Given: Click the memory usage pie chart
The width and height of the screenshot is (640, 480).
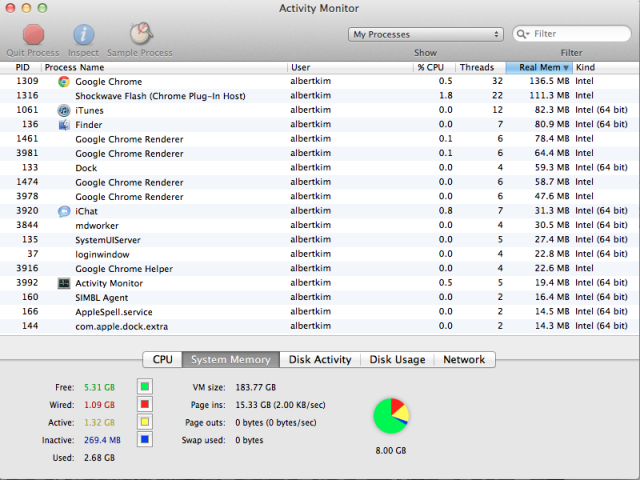Looking at the screenshot, I should [391, 416].
